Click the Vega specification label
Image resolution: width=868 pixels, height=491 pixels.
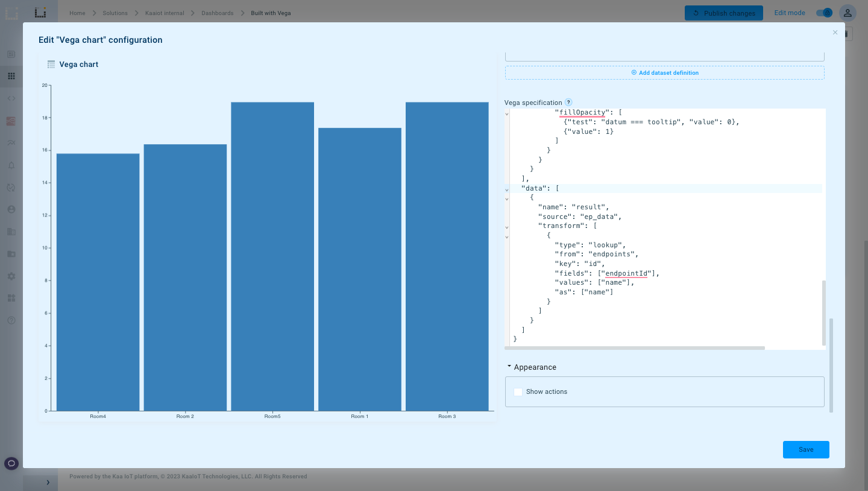(x=533, y=103)
